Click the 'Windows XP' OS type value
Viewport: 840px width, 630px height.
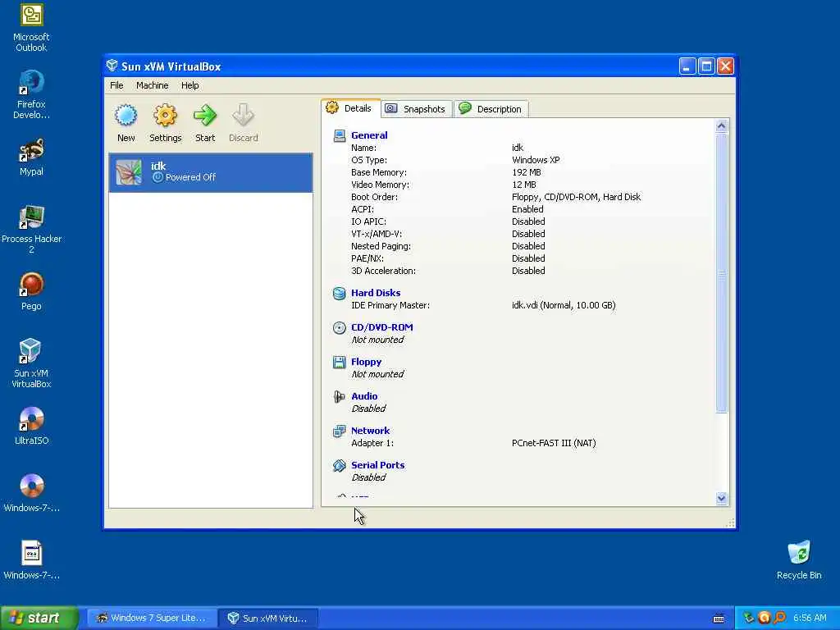pyautogui.click(x=536, y=160)
